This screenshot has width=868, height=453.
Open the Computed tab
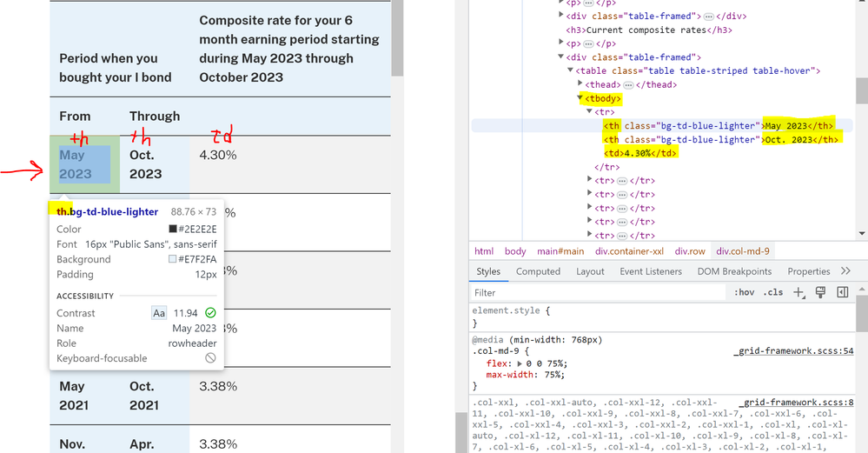(x=538, y=271)
